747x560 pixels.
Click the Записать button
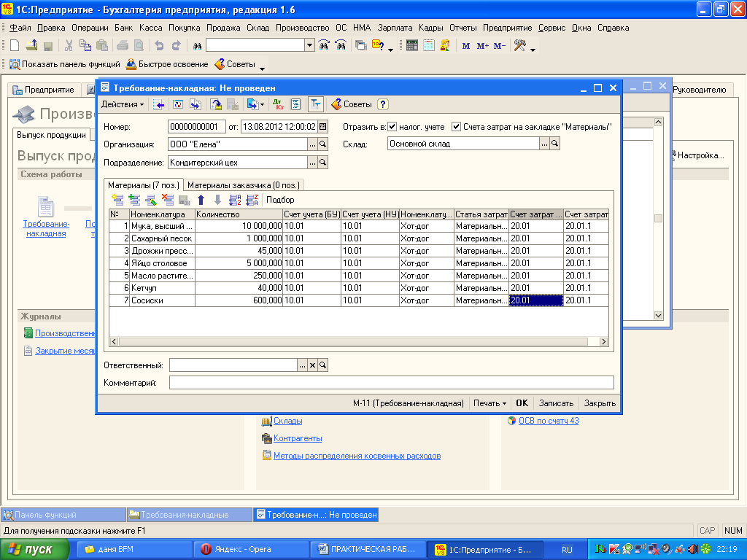[556, 403]
